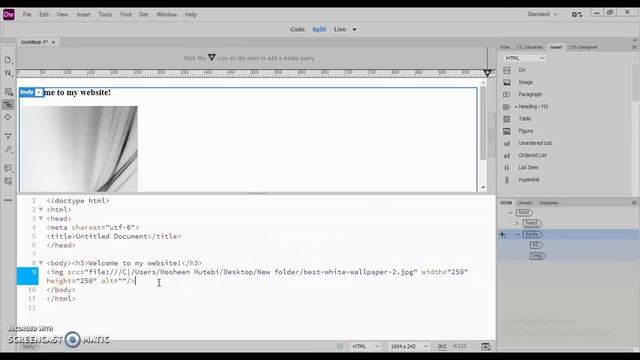This screenshot has width=640, height=360.
Task: Open the File menu
Action: point(27,14)
